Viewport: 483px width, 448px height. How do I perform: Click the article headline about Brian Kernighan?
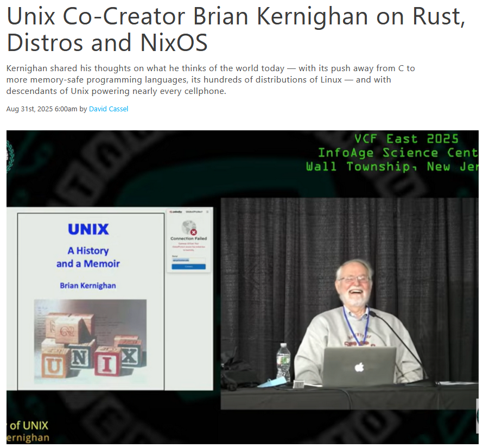tap(236, 29)
